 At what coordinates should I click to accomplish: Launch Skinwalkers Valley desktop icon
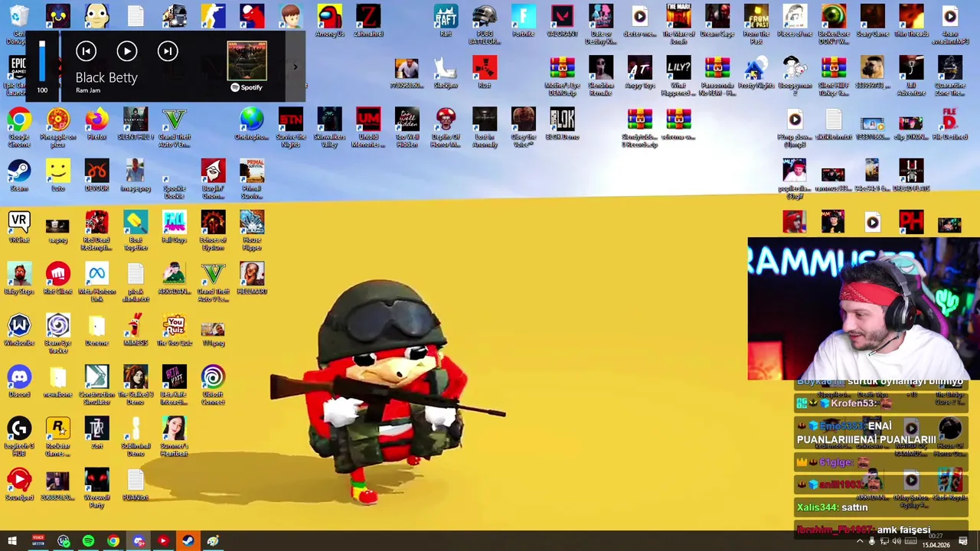329,128
